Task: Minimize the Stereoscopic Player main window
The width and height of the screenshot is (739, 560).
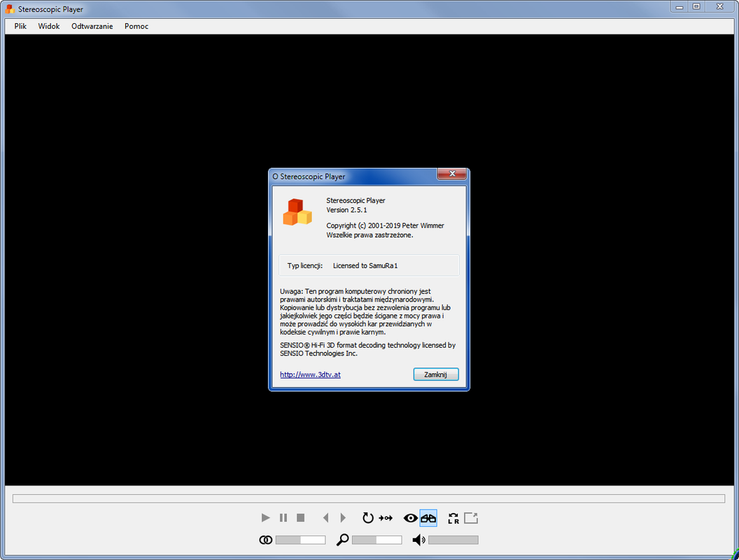Action: (679, 6)
